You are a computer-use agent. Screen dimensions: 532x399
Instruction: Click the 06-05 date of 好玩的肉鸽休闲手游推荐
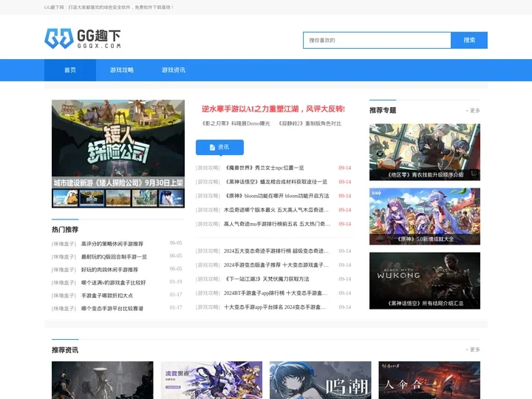176,269
